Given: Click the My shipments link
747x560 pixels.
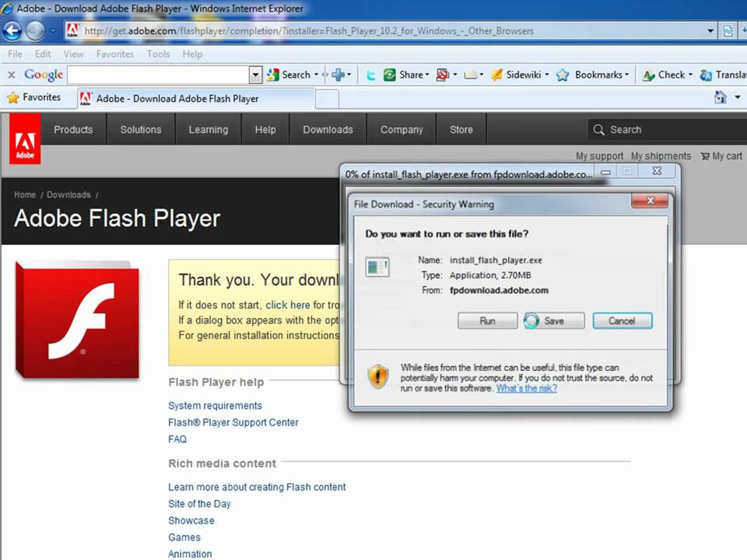Looking at the screenshot, I should [661, 156].
